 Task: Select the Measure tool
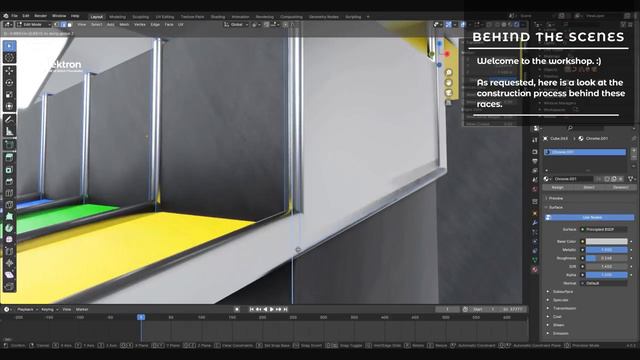9,131
